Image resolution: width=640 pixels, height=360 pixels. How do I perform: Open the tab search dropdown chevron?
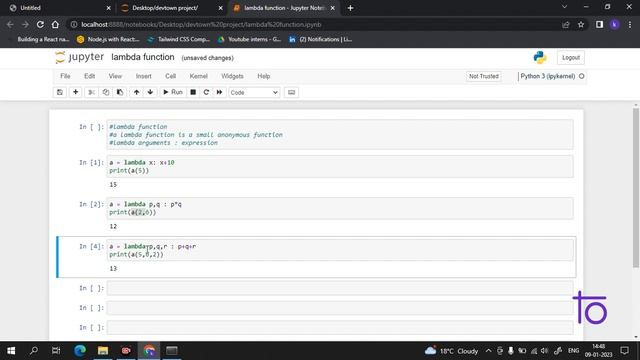tap(564, 7)
